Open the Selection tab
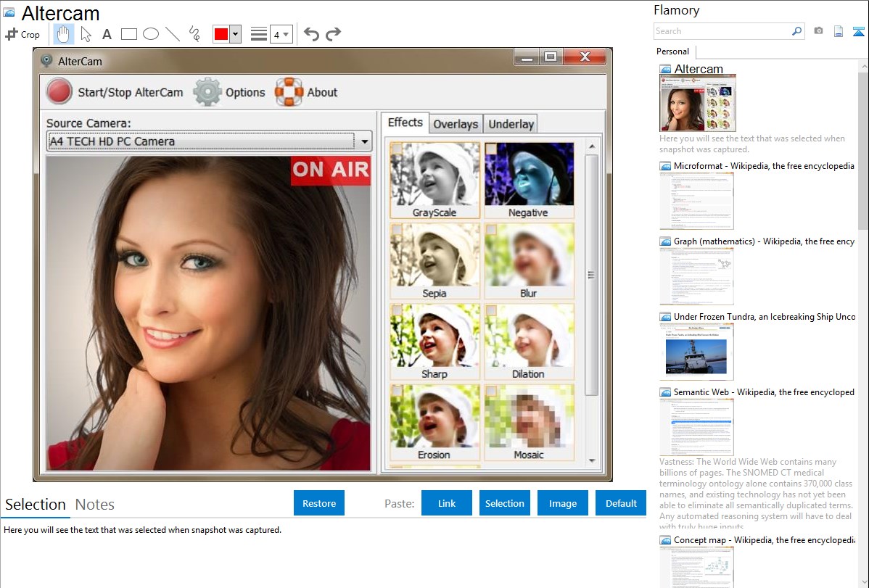The image size is (869, 588). [36, 505]
